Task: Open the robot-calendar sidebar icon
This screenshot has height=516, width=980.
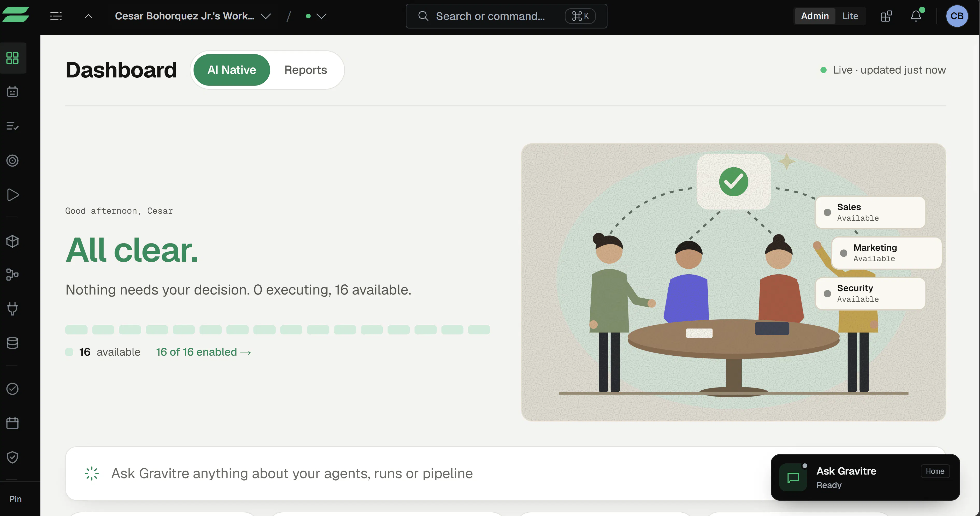Action: pos(12,91)
